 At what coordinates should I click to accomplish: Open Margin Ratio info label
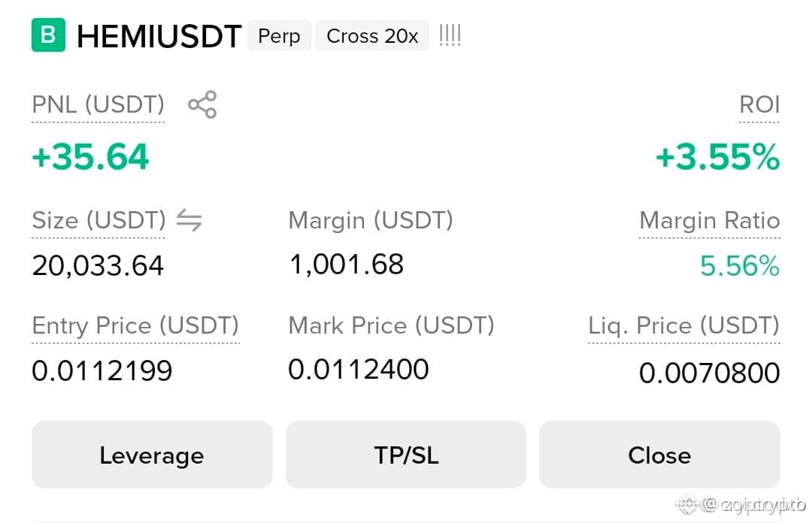[710, 220]
